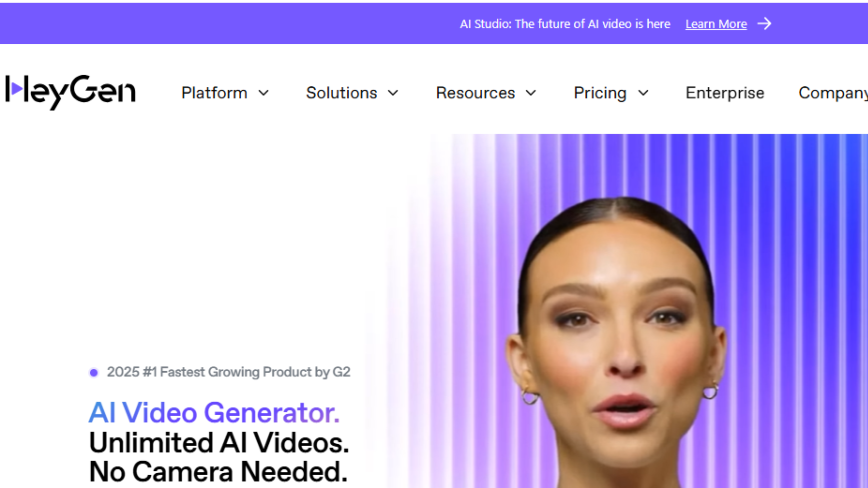868x488 pixels.
Task: Click the AI avatar video preview
Action: point(627,311)
